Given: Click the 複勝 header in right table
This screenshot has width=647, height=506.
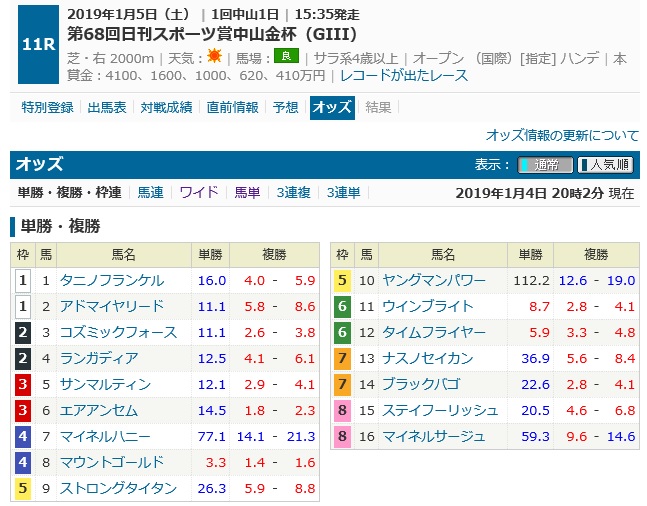Looking at the screenshot, I should click(x=596, y=255).
